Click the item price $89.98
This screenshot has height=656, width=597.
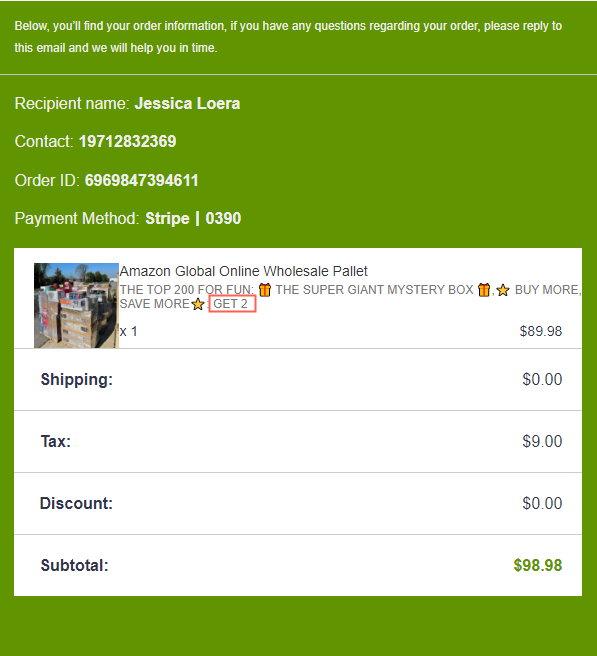[541, 331]
